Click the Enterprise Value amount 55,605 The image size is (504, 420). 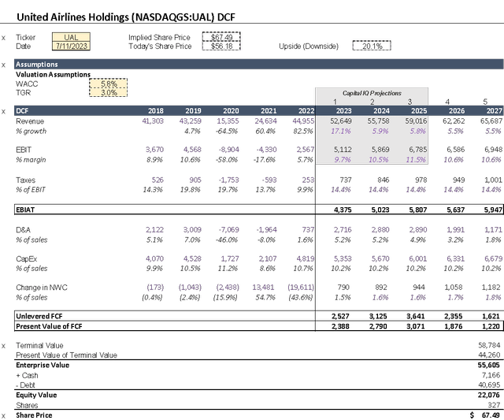tap(489, 365)
